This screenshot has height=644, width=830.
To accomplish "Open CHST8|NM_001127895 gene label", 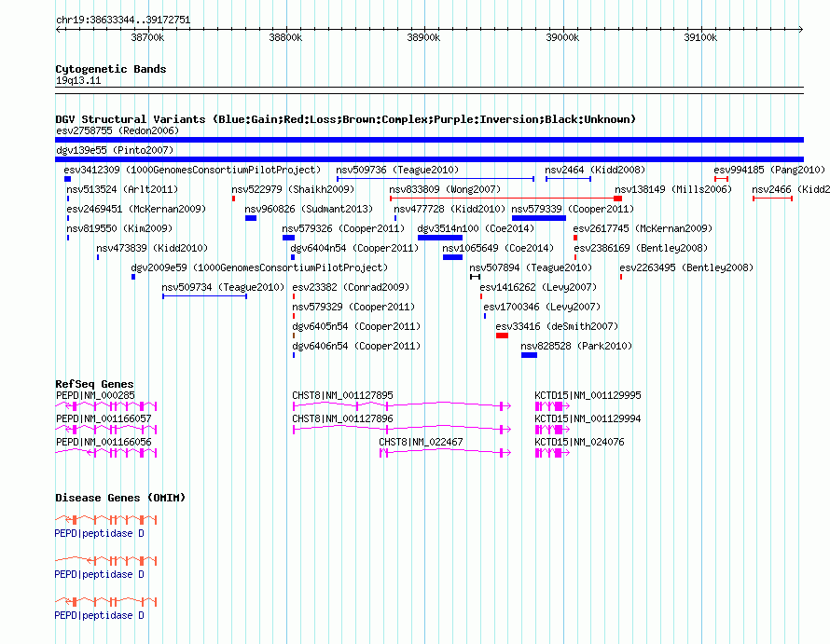I will 342,395.
